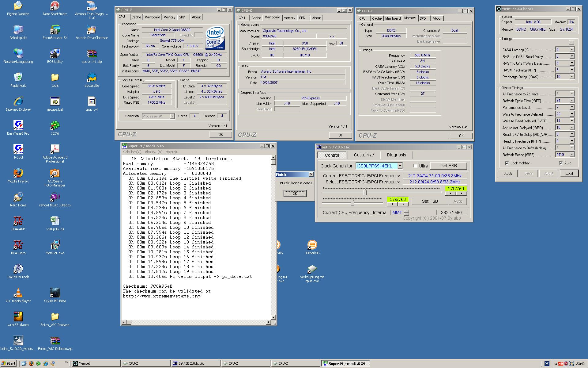
Task: Enable the Ultra checkbox in SetFSB
Action: coord(415,166)
